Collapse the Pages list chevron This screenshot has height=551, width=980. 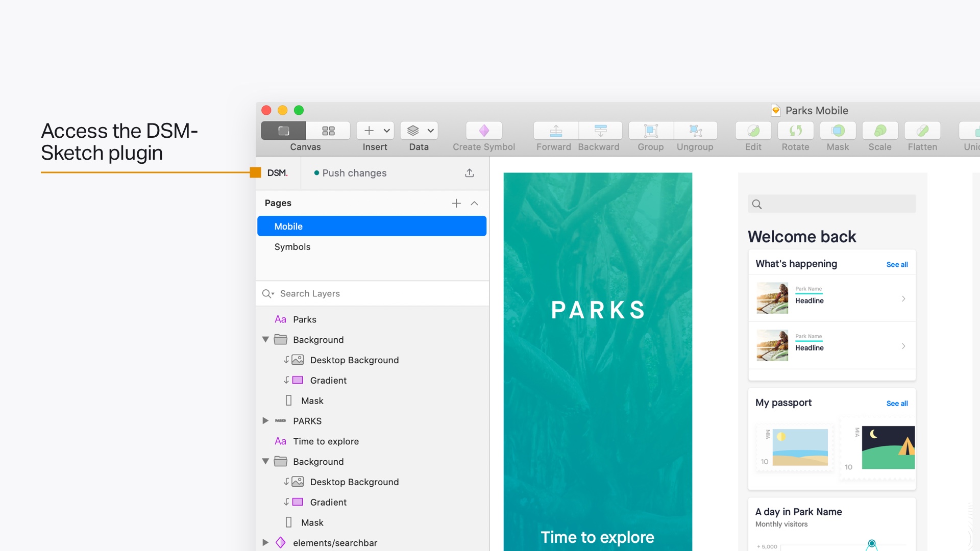pyautogui.click(x=474, y=203)
